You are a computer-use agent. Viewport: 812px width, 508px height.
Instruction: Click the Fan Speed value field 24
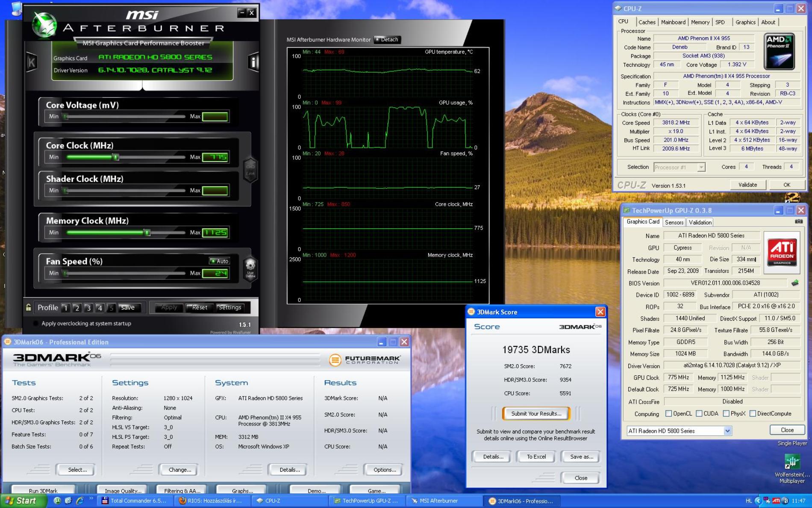click(215, 273)
